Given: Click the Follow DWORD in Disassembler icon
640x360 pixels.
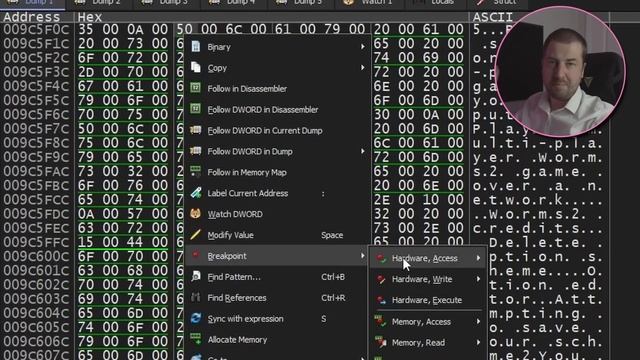Looking at the screenshot, I should (196, 109).
